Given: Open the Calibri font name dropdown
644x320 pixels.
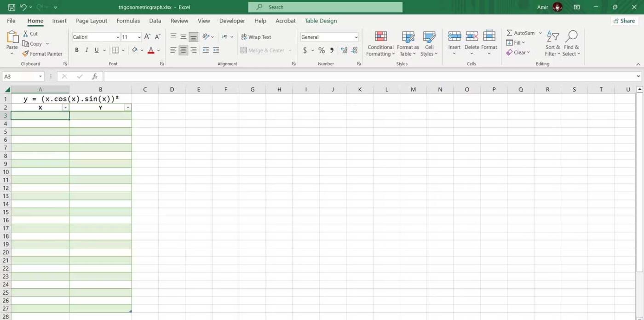Looking at the screenshot, I should (118, 37).
